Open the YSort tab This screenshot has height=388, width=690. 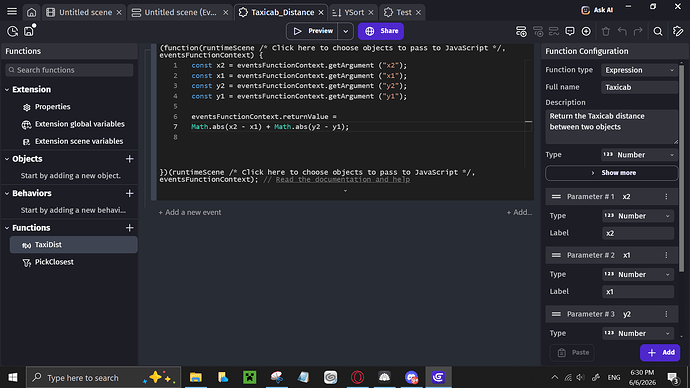click(x=353, y=12)
